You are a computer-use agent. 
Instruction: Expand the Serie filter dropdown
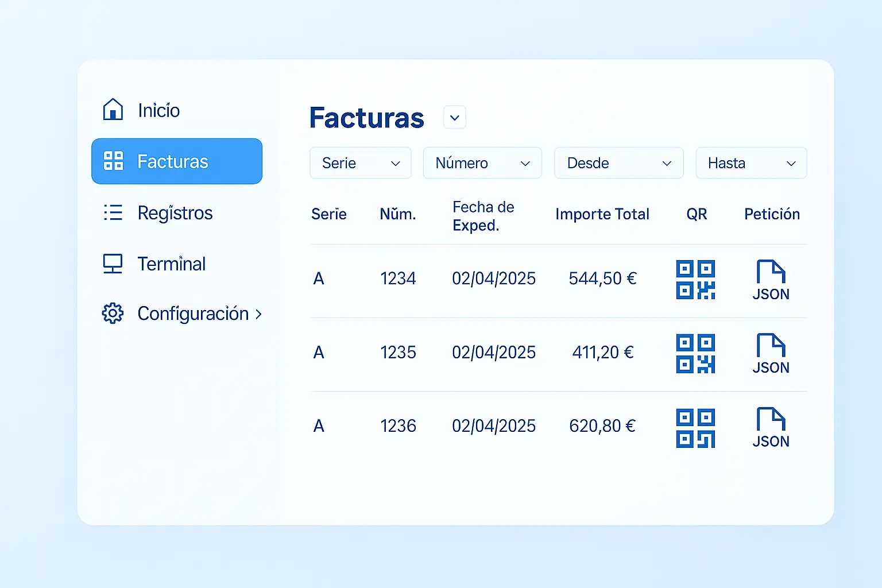pos(360,163)
